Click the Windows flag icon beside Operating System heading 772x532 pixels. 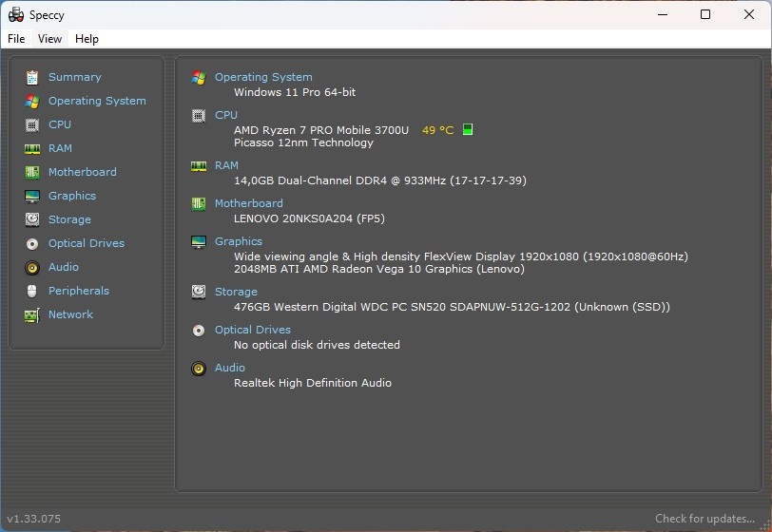click(x=199, y=77)
